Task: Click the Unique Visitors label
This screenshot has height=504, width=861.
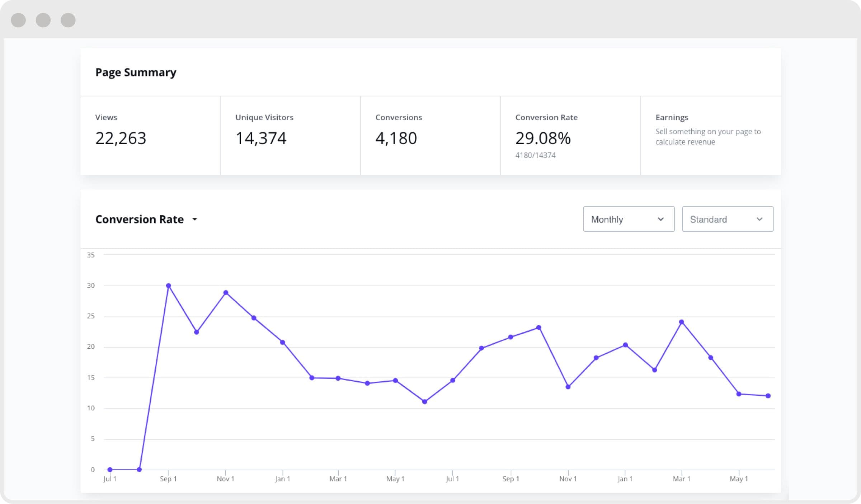Action: point(264,117)
